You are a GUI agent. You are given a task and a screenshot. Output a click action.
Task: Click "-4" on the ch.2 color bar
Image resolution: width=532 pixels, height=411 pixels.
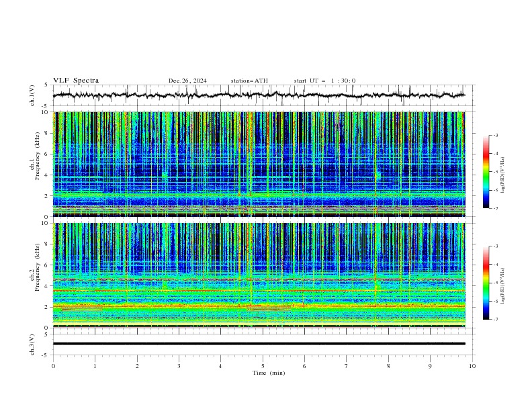[496, 265]
